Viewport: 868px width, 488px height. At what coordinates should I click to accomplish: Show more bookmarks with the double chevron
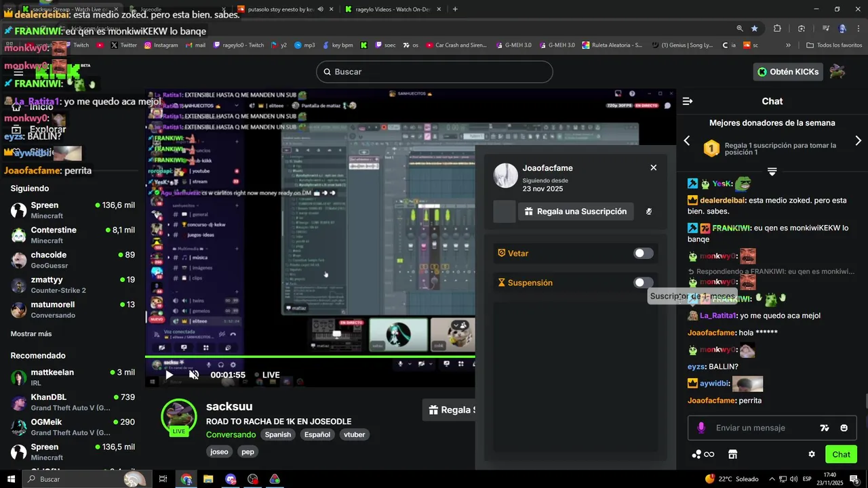[x=788, y=45]
